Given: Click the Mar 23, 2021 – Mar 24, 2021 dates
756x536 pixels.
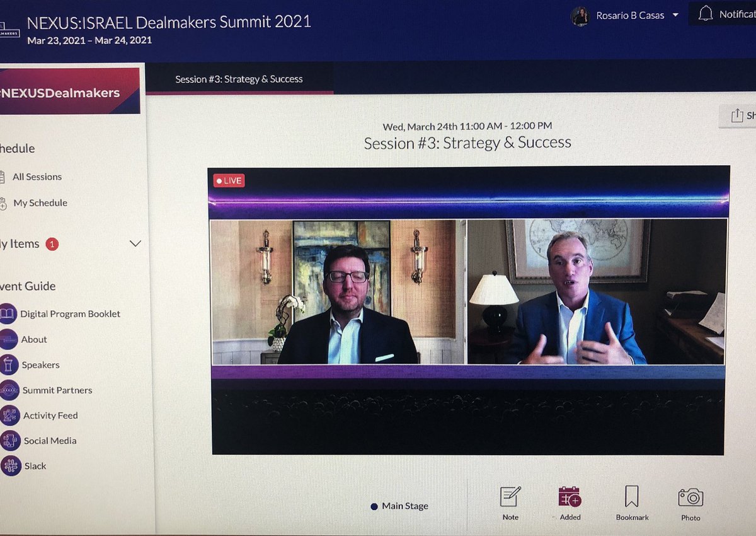Looking at the screenshot, I should coord(89,40).
